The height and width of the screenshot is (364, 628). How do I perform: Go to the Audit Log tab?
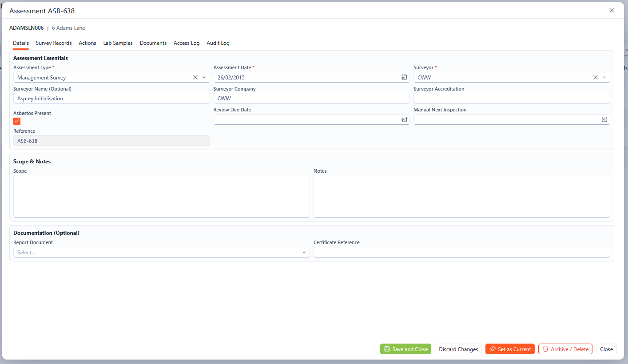coord(218,43)
